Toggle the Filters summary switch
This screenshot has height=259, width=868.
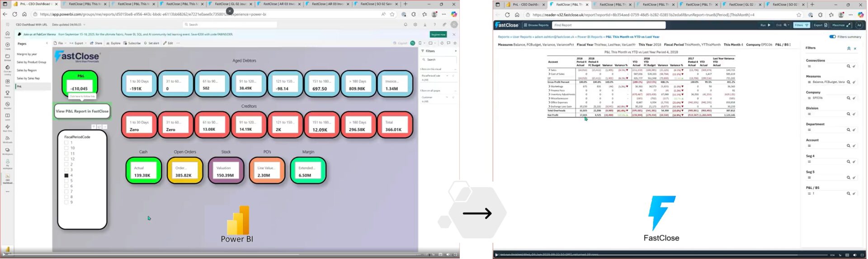(x=832, y=37)
